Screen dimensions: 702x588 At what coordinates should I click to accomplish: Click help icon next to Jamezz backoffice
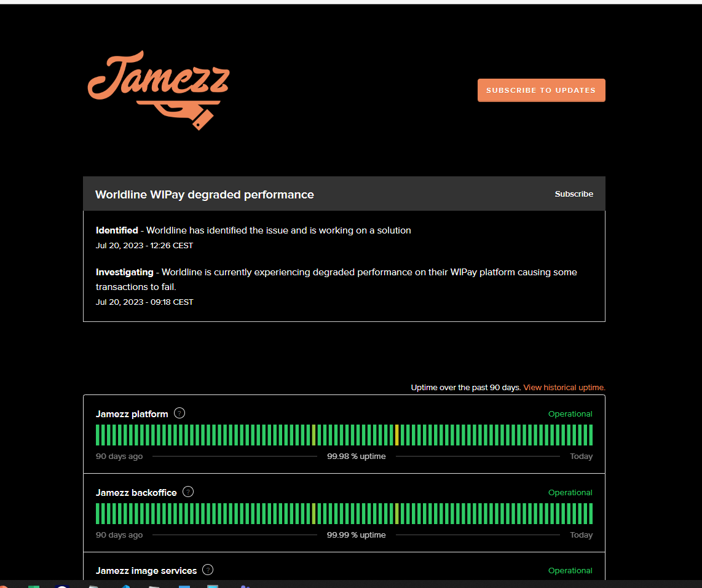[188, 492]
